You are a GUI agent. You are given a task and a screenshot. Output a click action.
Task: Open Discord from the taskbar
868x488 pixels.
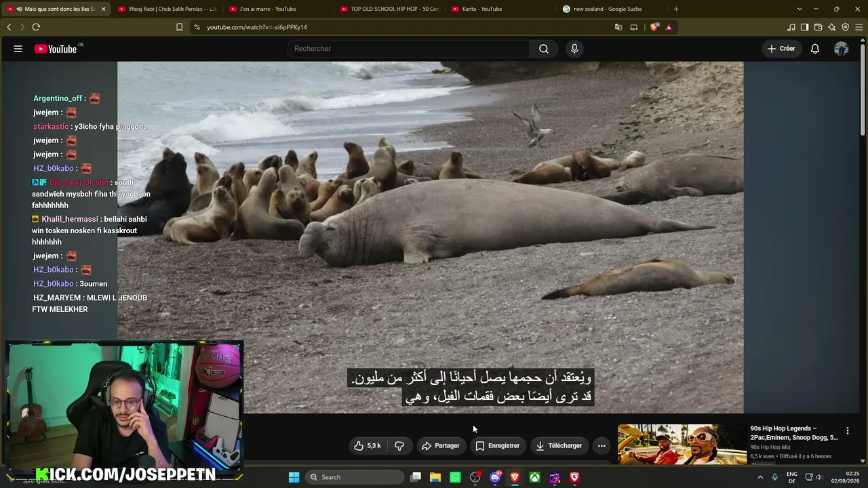tap(495, 477)
